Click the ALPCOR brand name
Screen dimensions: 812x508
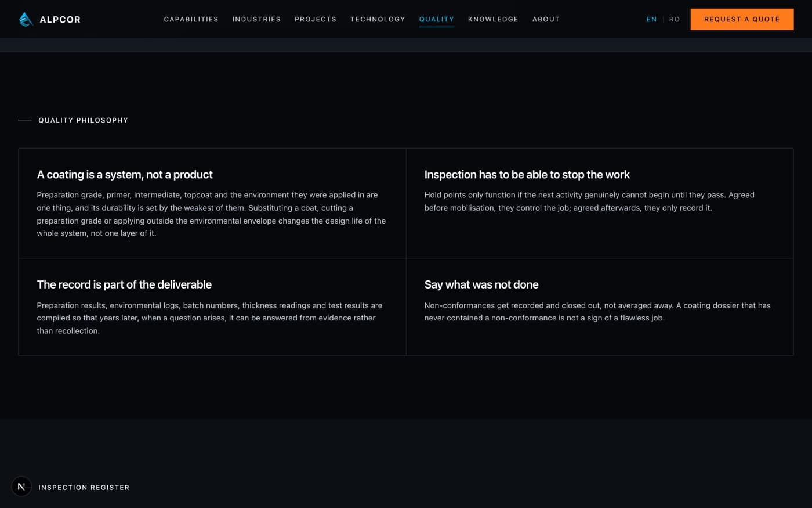coord(60,20)
